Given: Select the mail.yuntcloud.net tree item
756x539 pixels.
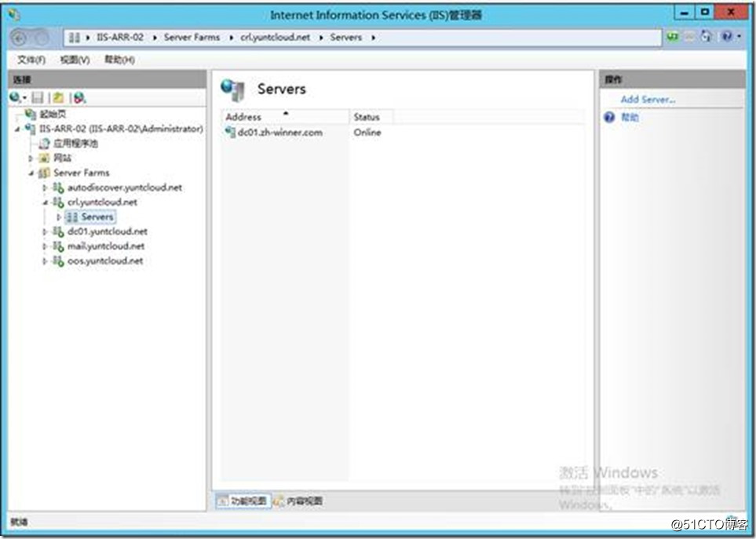Looking at the screenshot, I should coord(106,246).
